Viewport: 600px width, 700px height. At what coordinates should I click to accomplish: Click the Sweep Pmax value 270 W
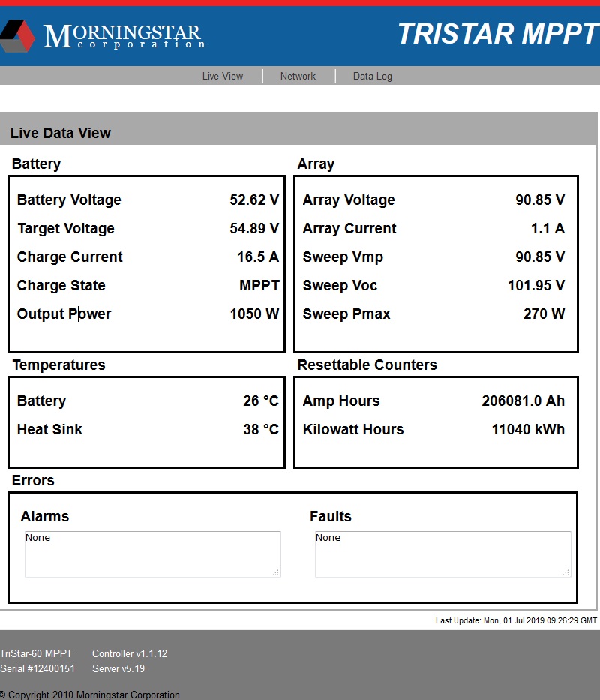pos(544,314)
